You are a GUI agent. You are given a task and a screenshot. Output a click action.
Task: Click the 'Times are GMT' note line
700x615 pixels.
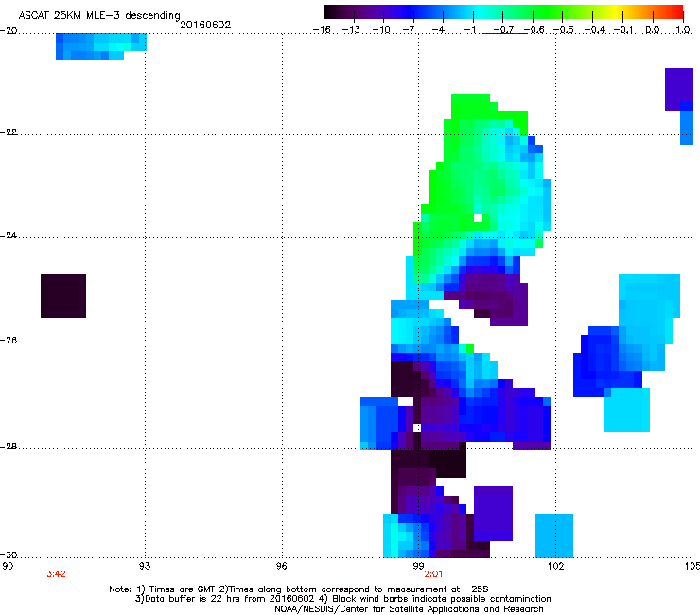(298, 589)
